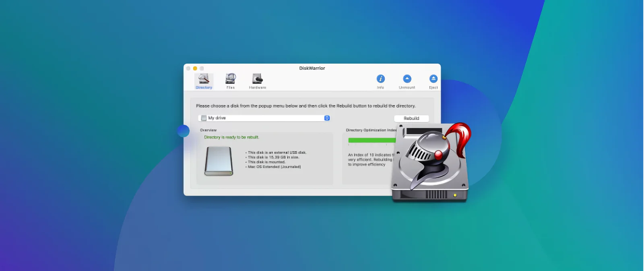Switch to the Directory tab

tap(204, 81)
